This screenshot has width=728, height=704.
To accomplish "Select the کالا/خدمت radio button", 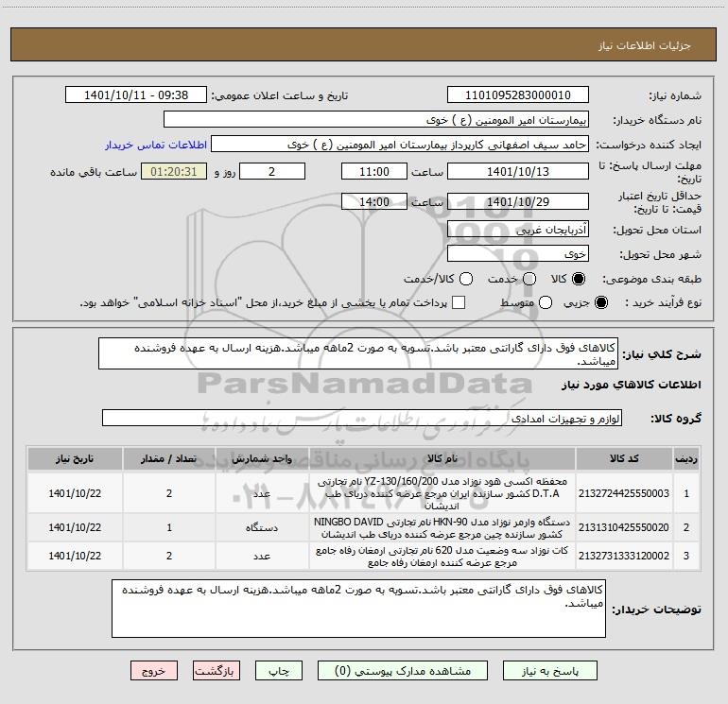I will [466, 279].
